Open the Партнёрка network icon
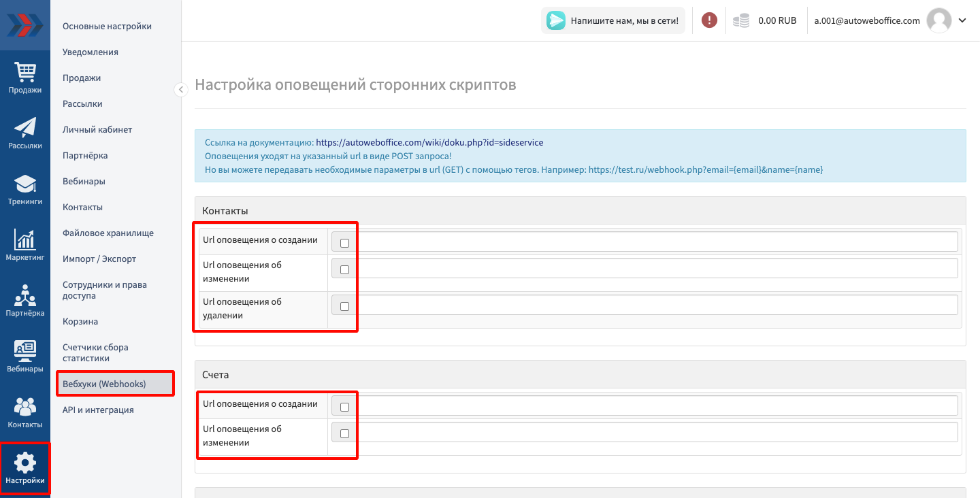Image resolution: width=980 pixels, height=498 pixels. point(25,295)
